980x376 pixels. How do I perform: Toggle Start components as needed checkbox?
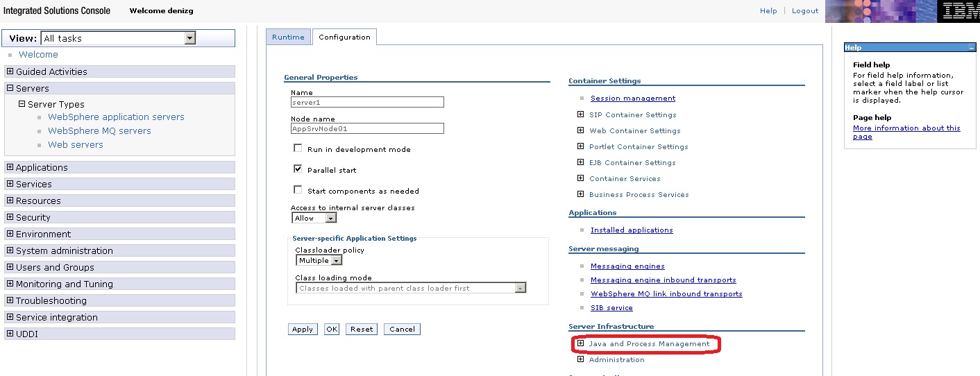(x=298, y=190)
